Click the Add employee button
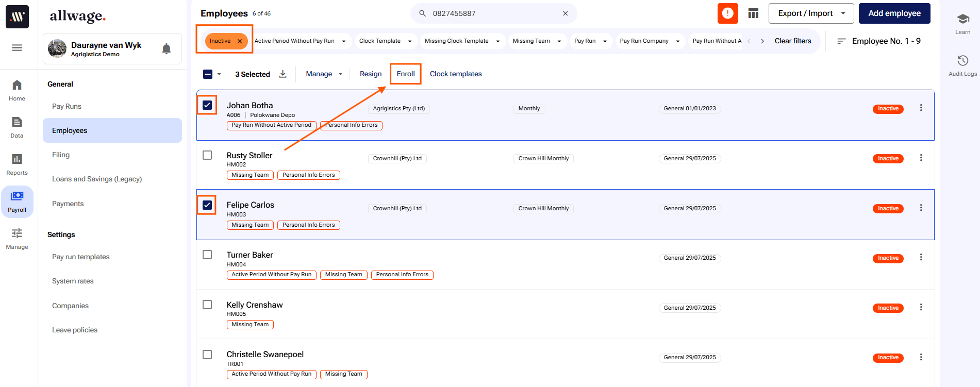980x387 pixels. pyautogui.click(x=894, y=13)
